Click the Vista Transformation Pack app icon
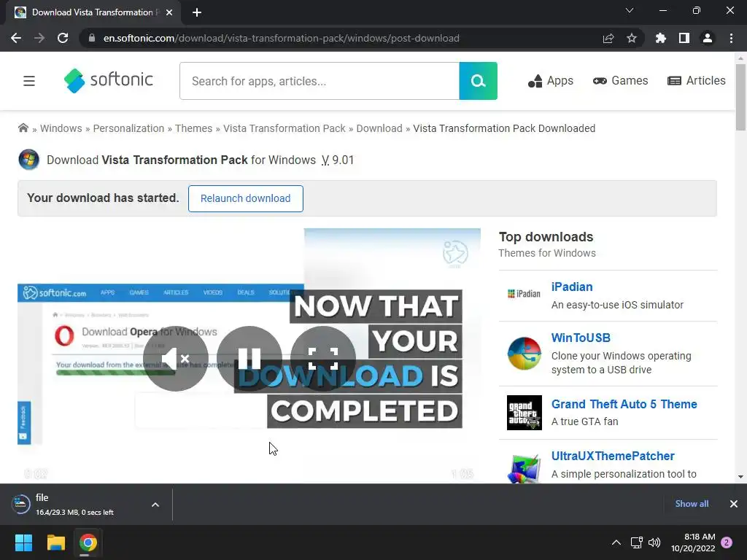Image resolution: width=747 pixels, height=560 pixels. point(28,160)
